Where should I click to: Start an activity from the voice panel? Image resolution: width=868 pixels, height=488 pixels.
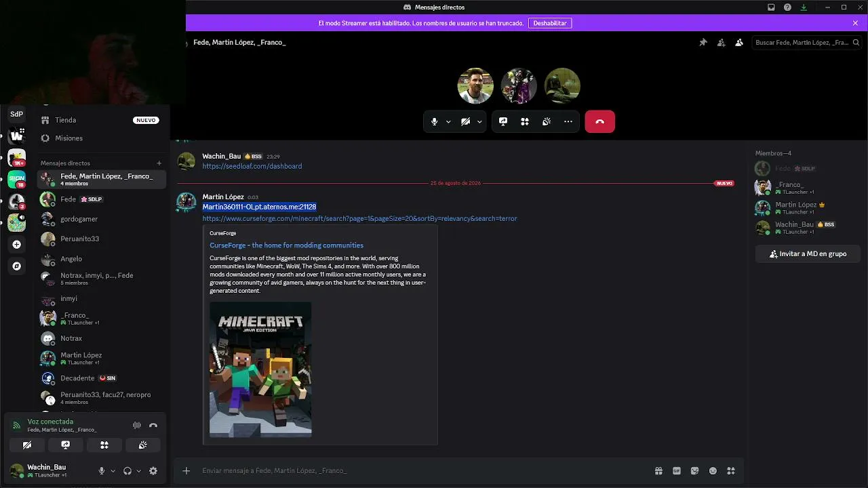click(104, 445)
